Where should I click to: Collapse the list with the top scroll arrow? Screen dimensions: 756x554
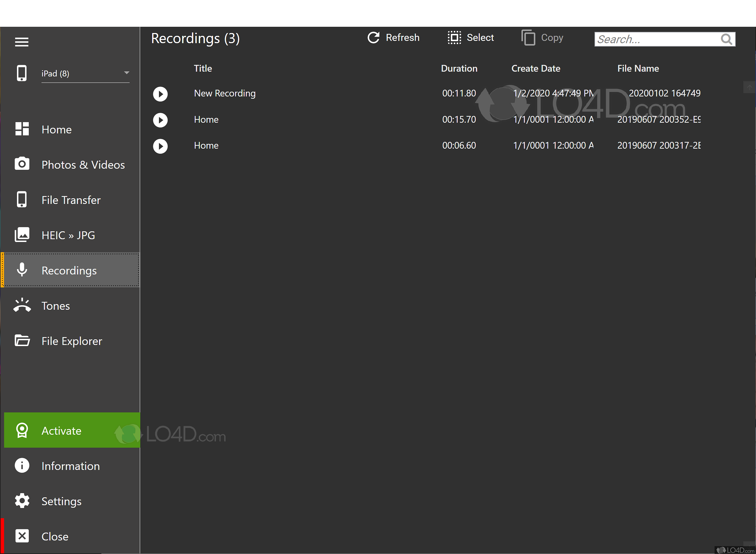tap(749, 87)
